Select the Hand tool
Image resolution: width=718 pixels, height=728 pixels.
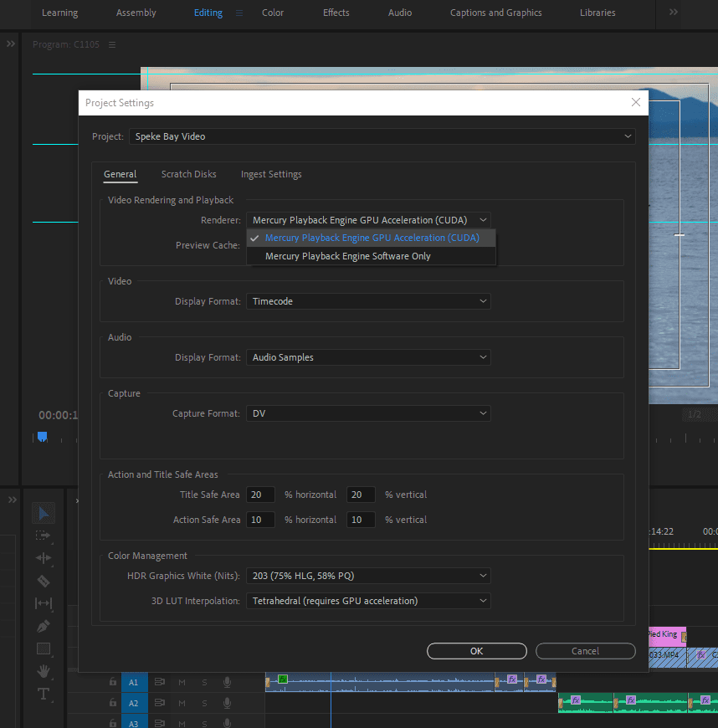[44, 671]
